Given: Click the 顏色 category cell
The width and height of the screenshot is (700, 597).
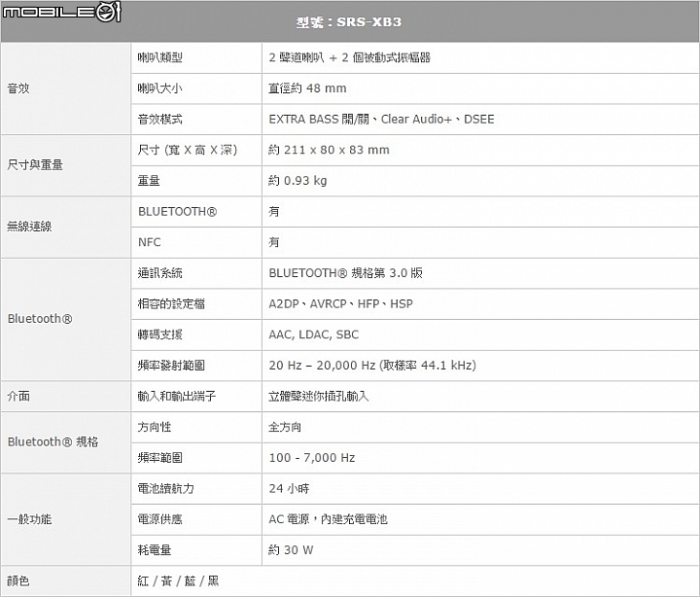Looking at the screenshot, I should 66,580.
